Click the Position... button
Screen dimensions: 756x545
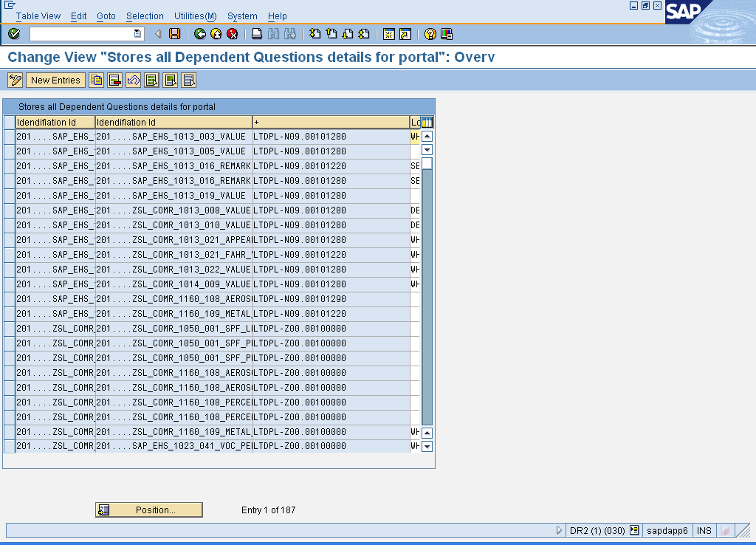149,510
